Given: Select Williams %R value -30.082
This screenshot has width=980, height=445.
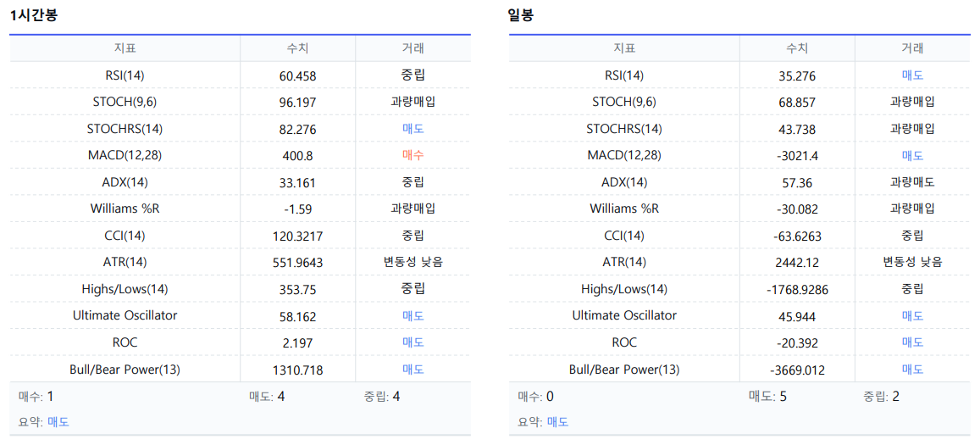Looking at the screenshot, I should [797, 209].
